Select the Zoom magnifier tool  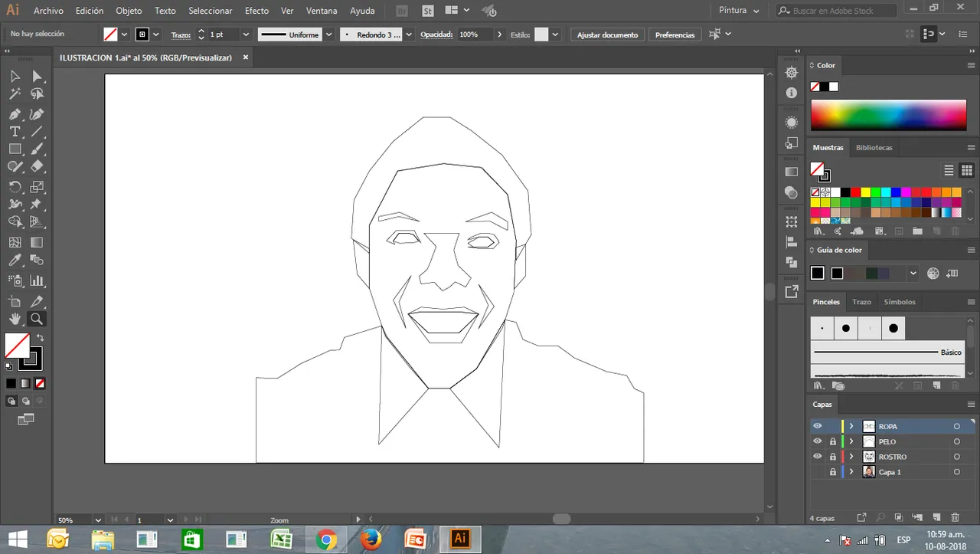(37, 319)
